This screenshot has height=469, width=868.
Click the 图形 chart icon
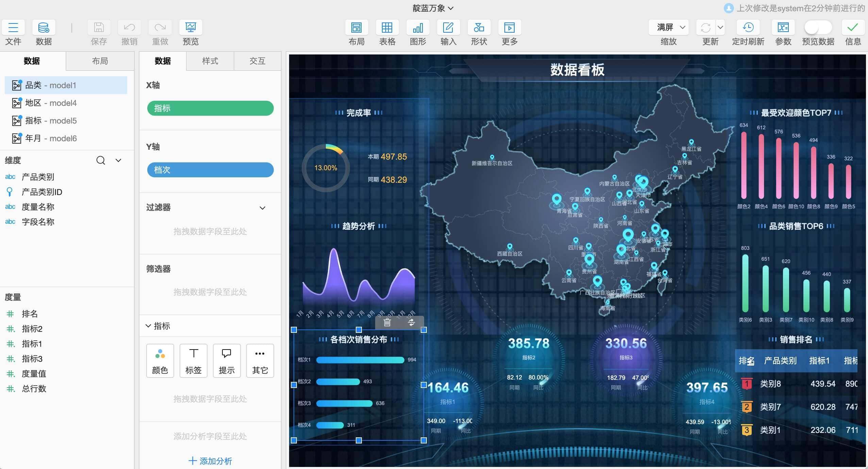[418, 28]
